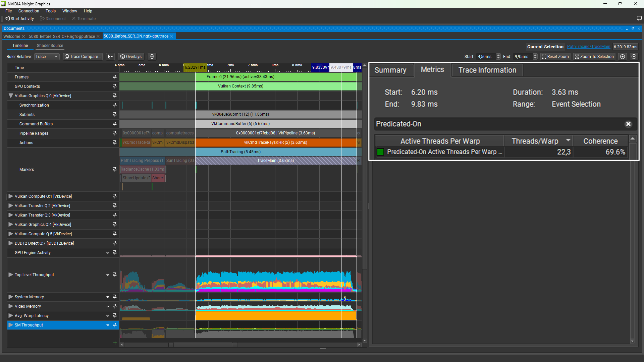
Task: Expand Top-Level Throughput row
Action: click(x=11, y=275)
